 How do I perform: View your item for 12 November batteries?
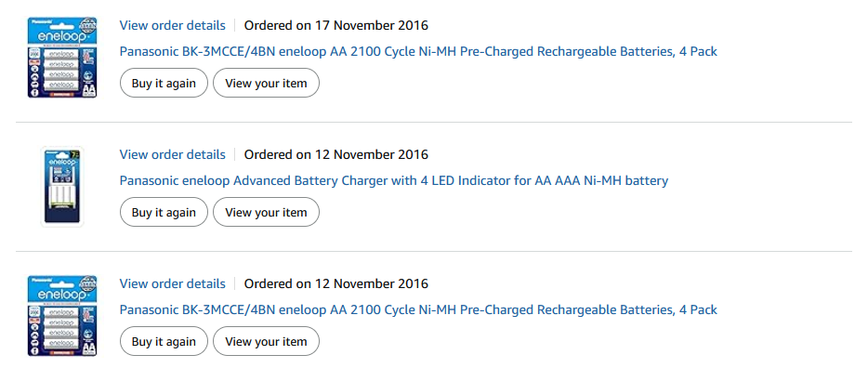pos(266,341)
